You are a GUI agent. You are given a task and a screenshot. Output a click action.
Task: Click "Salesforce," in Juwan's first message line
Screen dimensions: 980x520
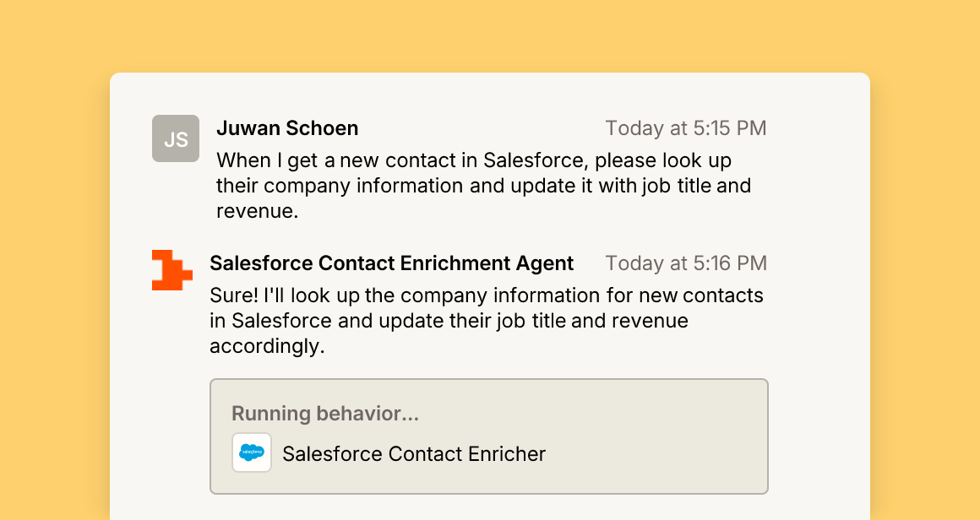[536, 160]
